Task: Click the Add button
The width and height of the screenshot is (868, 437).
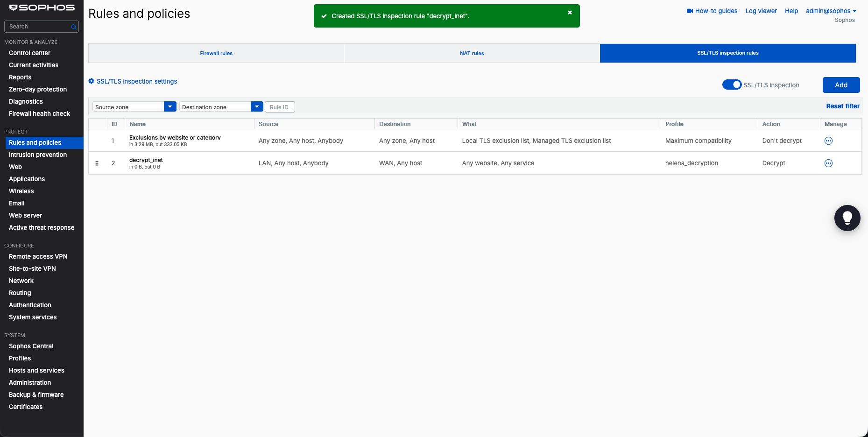Action: [x=841, y=85]
